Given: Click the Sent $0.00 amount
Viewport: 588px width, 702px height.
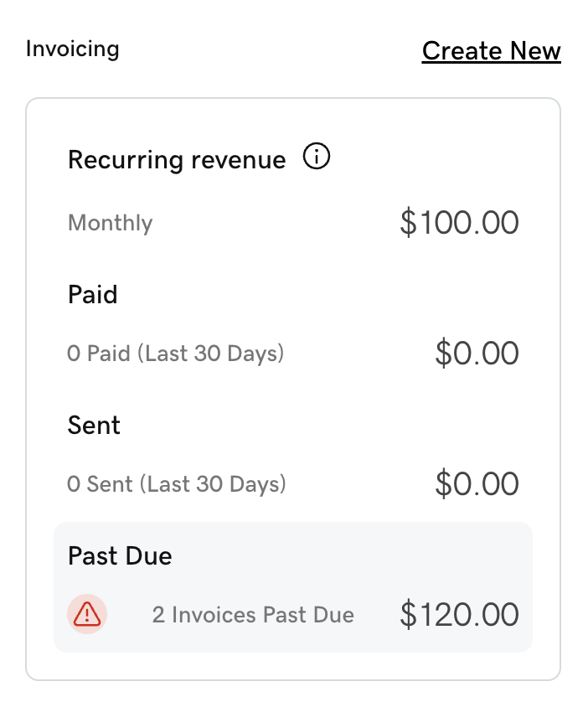Looking at the screenshot, I should pyautogui.click(x=477, y=484).
